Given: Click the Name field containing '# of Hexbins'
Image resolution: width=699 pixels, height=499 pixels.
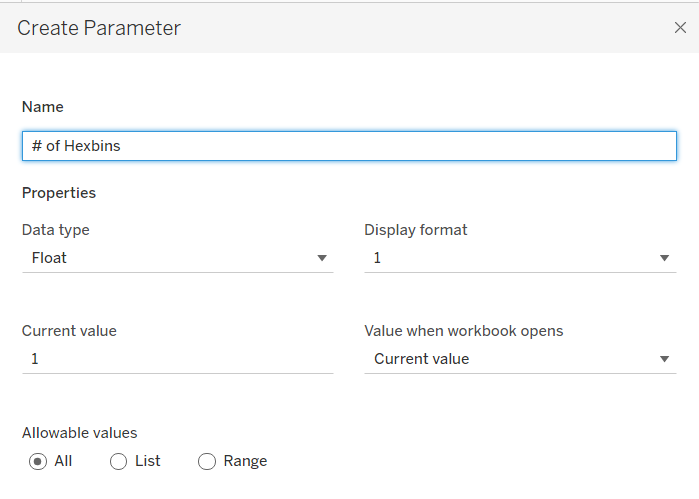Looking at the screenshot, I should coord(349,146).
